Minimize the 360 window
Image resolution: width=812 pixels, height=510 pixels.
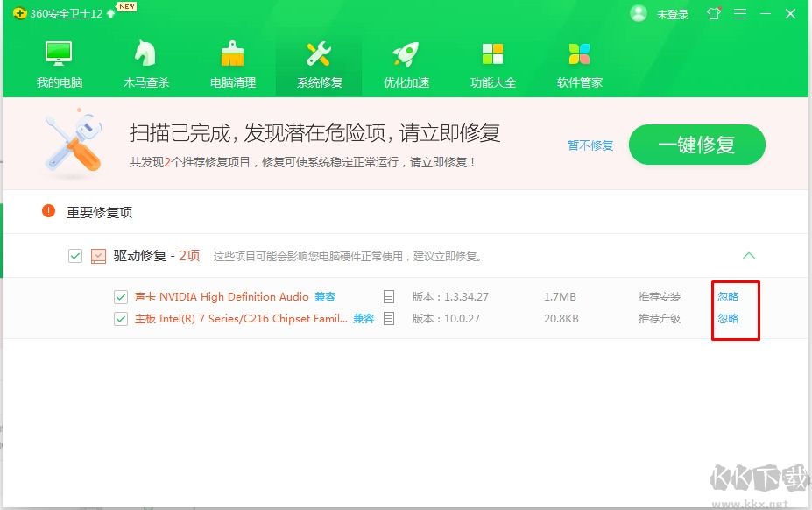(x=766, y=14)
